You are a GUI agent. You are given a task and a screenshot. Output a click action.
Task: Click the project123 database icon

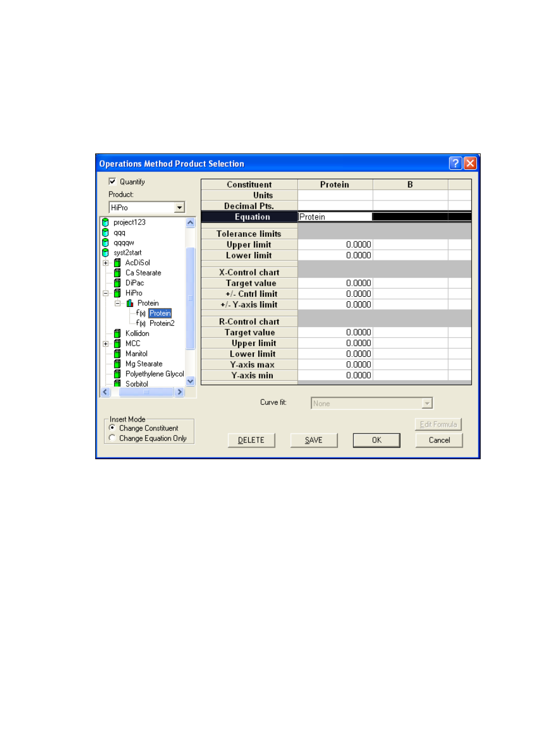105,222
